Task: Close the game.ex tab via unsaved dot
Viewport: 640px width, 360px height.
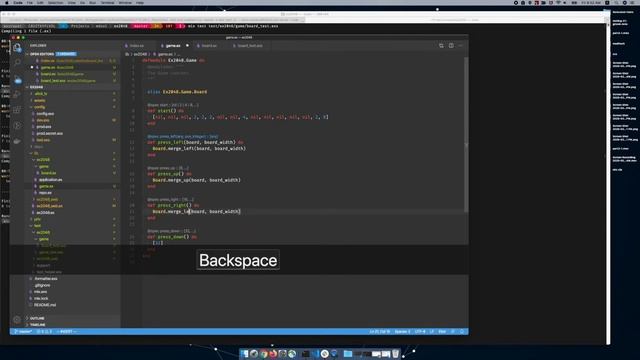Action: pyautogui.click(x=187, y=46)
